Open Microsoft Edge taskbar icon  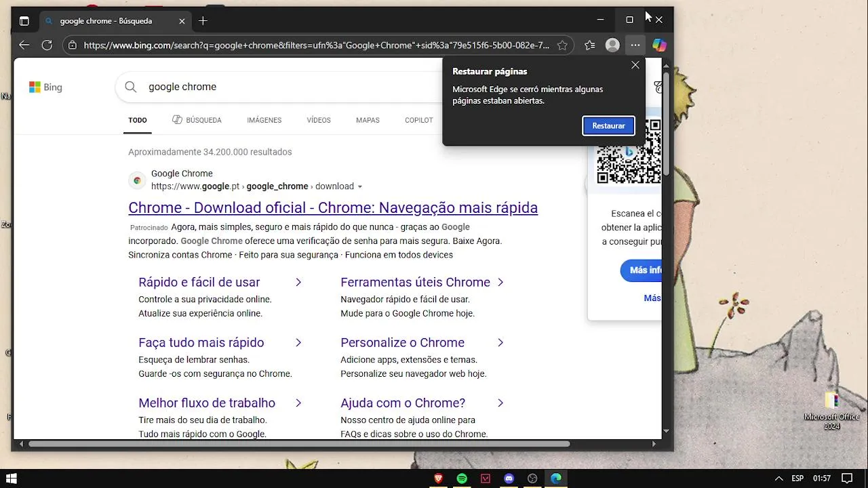point(556,479)
